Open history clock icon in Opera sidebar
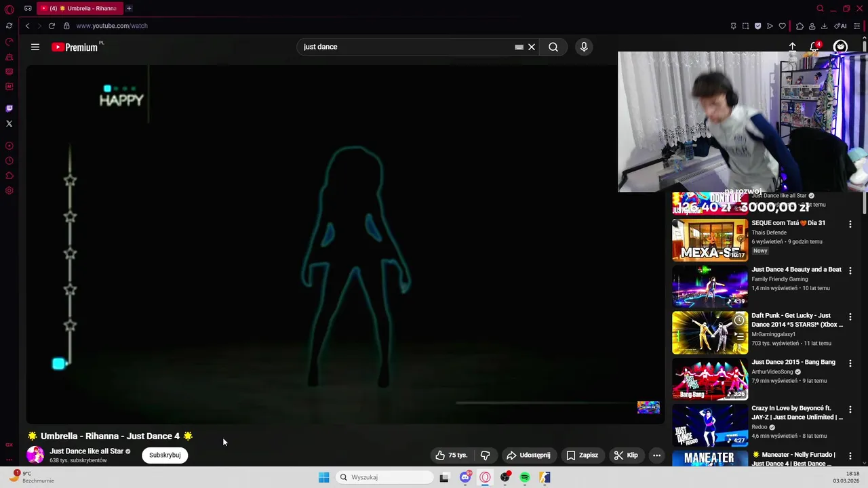 tap(9, 161)
